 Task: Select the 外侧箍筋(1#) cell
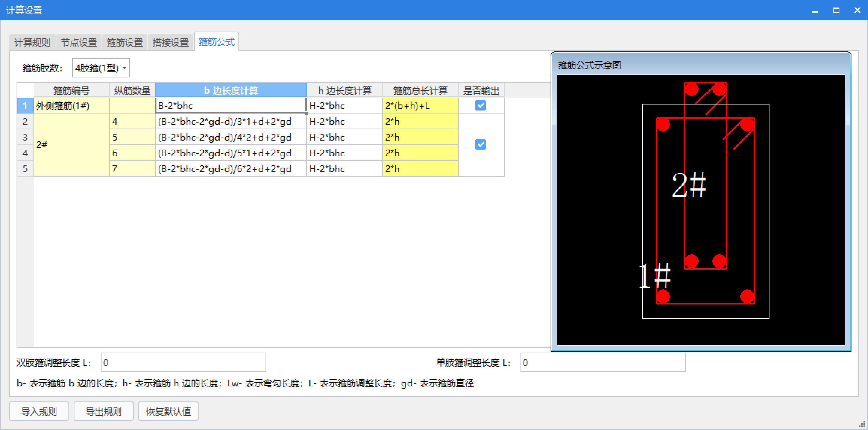71,105
